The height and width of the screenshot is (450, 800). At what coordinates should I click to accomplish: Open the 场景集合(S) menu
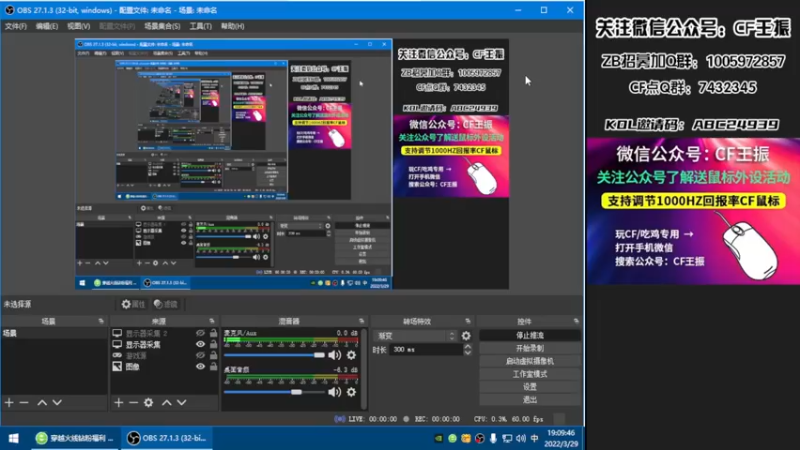(162, 26)
